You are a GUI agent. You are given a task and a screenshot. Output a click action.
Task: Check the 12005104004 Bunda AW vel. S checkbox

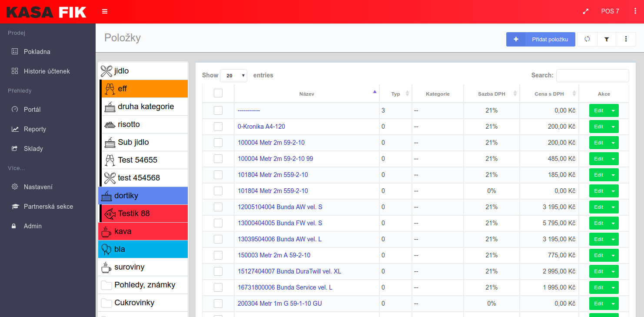(x=218, y=207)
